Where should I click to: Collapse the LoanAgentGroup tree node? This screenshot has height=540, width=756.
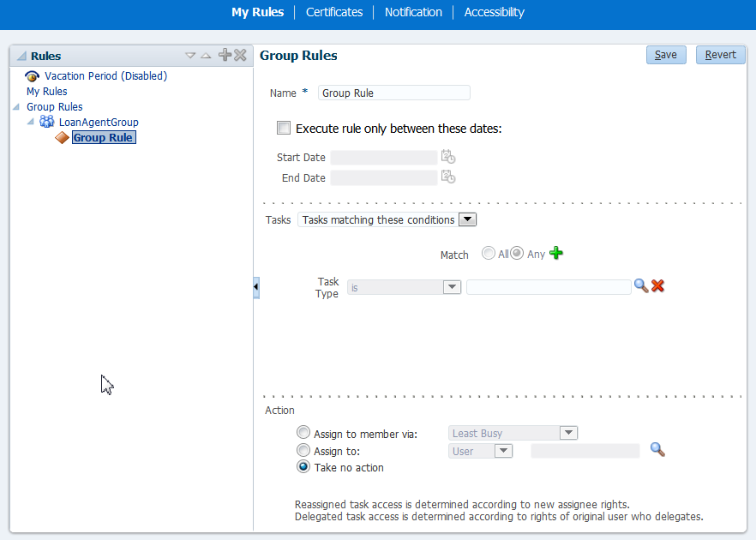pyautogui.click(x=30, y=122)
